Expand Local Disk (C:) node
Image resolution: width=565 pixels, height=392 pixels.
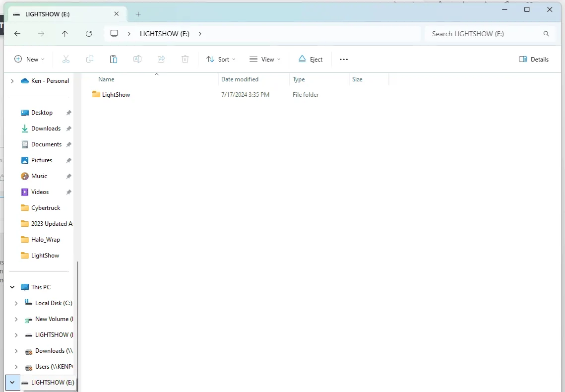pyautogui.click(x=16, y=303)
